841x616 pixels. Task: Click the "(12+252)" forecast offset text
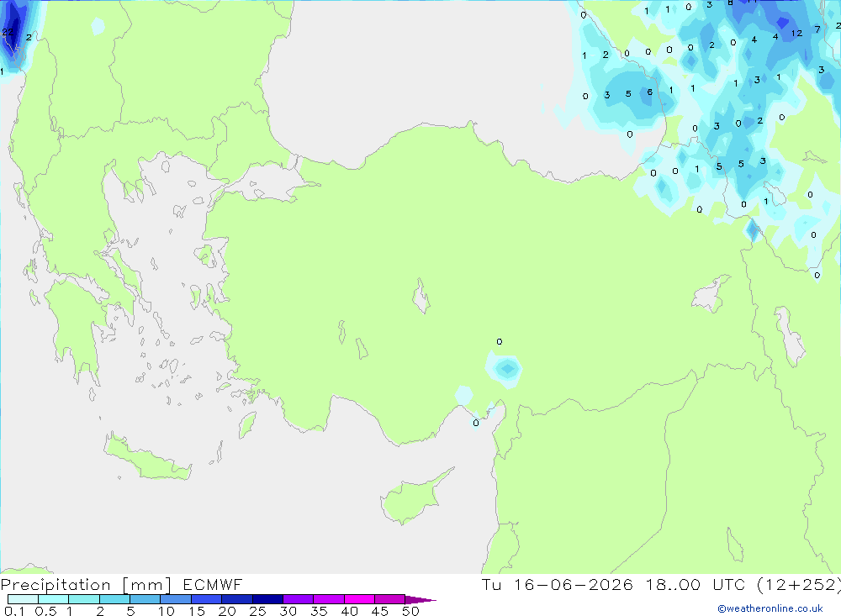click(799, 585)
